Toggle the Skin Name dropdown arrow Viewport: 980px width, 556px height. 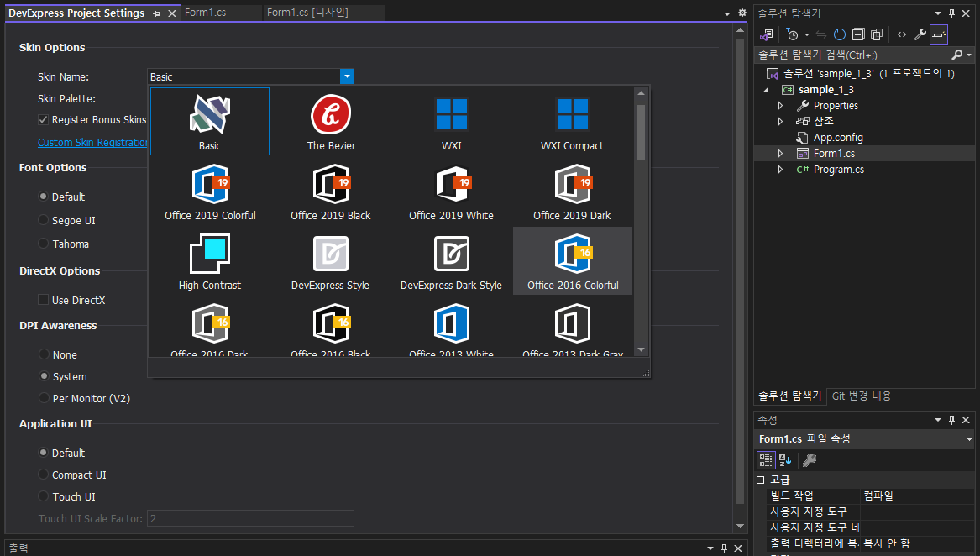347,76
